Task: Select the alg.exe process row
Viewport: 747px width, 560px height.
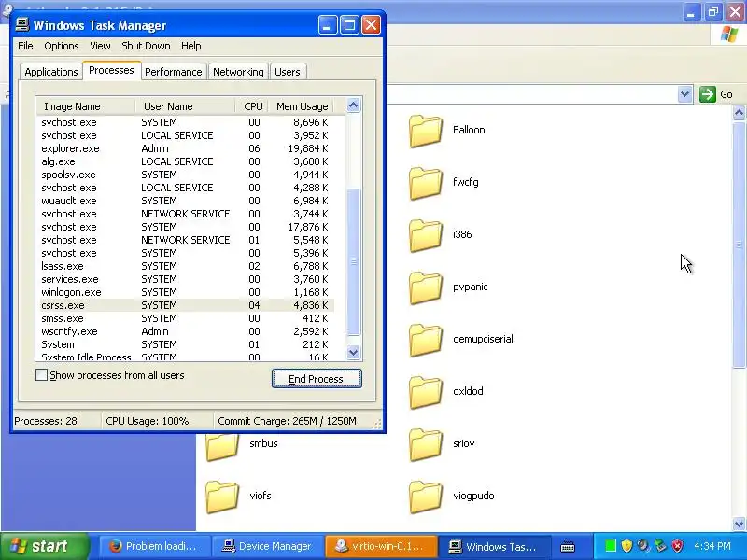Action: point(185,161)
